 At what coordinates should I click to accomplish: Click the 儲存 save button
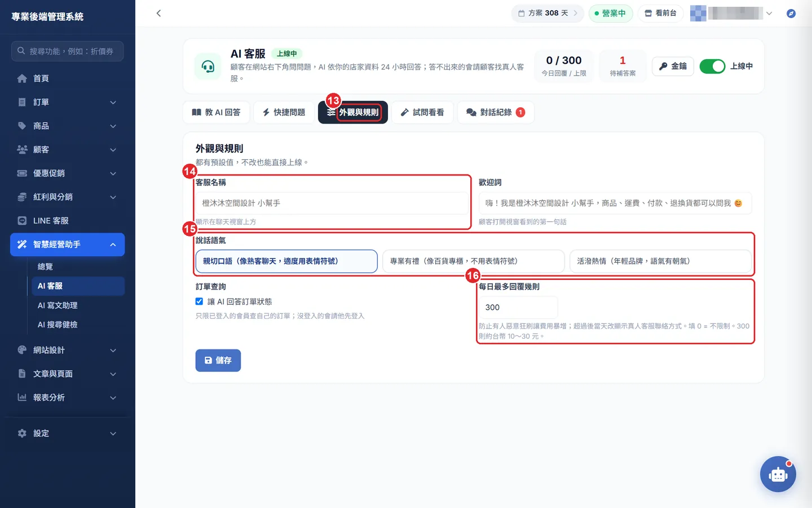[x=218, y=360]
